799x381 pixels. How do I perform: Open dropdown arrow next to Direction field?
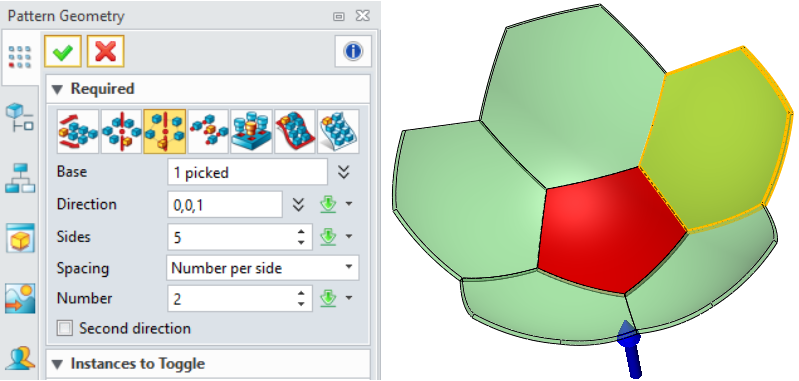[349, 204]
